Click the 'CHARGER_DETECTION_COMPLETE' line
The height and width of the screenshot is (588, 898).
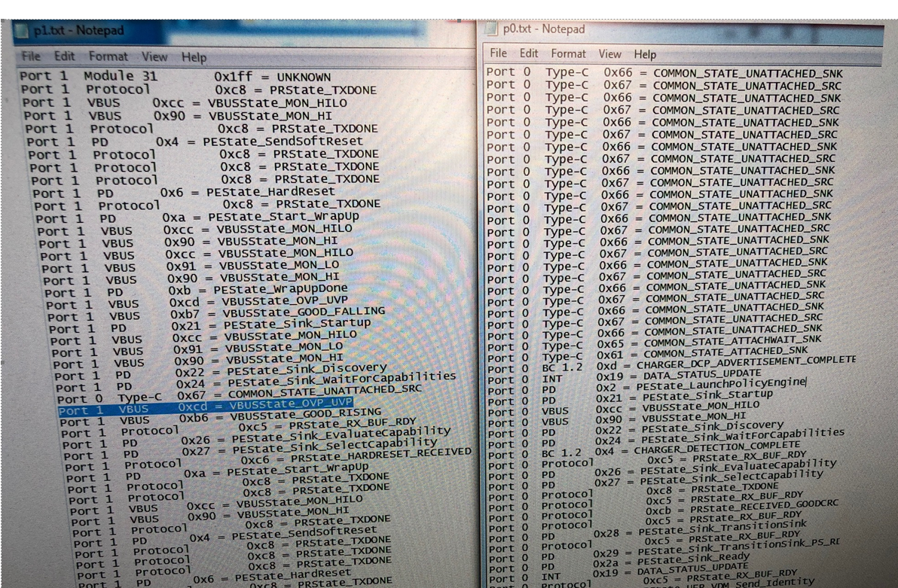pyautogui.click(x=643, y=449)
